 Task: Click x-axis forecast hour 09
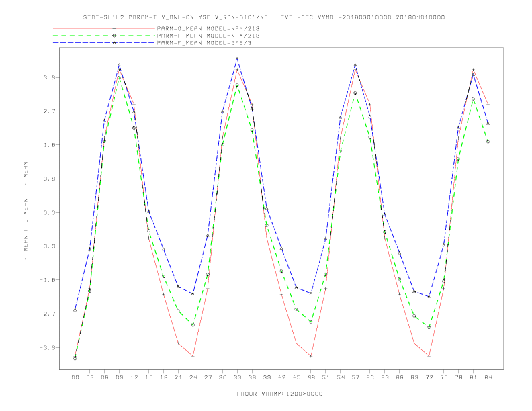(119, 377)
